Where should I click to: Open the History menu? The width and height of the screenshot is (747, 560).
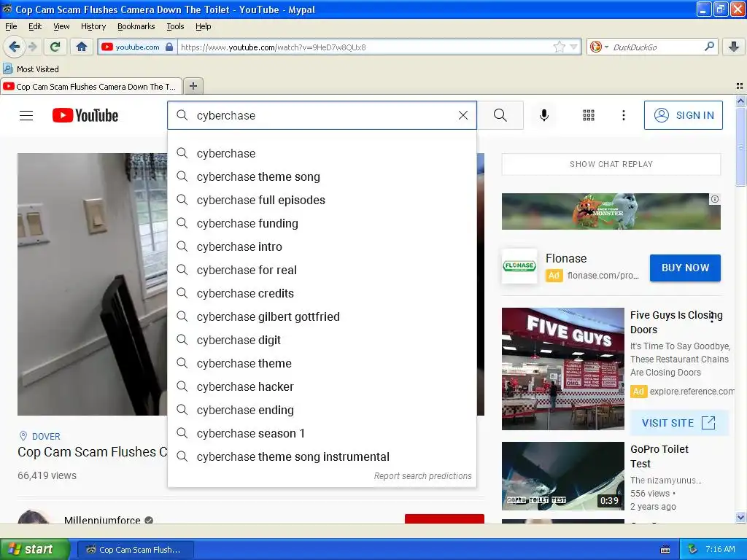point(93,26)
